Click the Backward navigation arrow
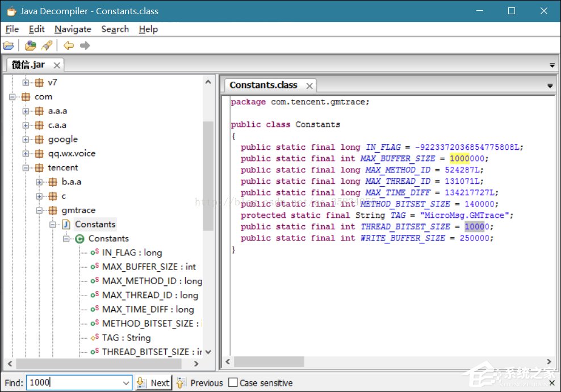561x392 pixels. coord(69,45)
